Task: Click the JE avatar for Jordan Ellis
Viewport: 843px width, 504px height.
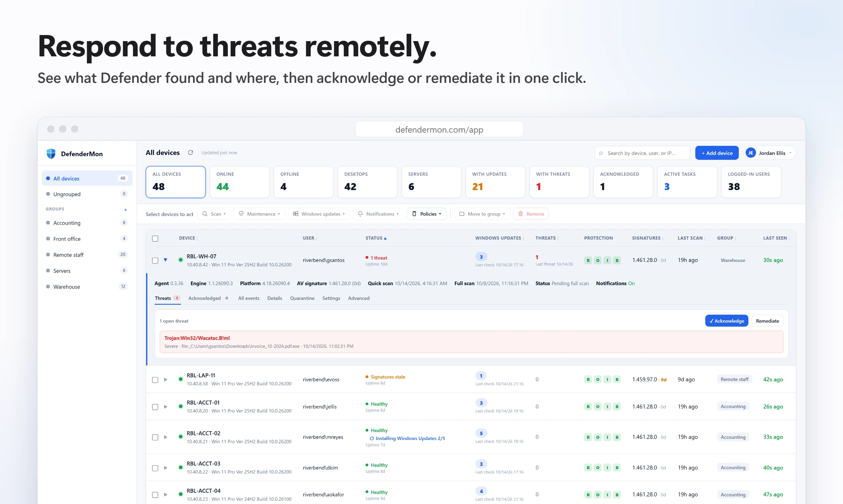Action: click(x=750, y=153)
